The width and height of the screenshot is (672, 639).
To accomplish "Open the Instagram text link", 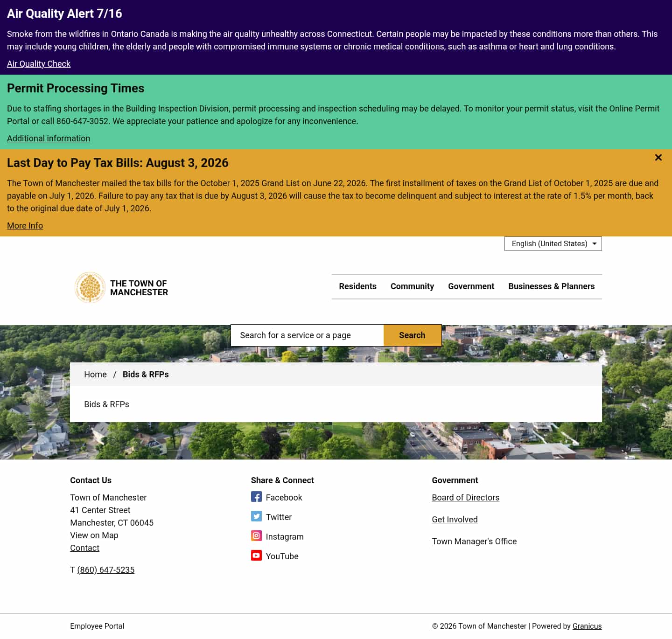I will pyautogui.click(x=285, y=537).
